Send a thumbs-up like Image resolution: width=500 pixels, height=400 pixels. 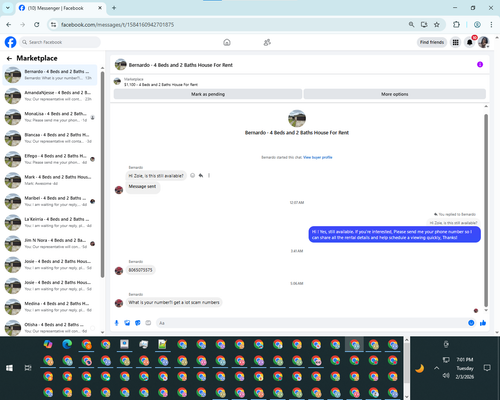[x=483, y=323]
